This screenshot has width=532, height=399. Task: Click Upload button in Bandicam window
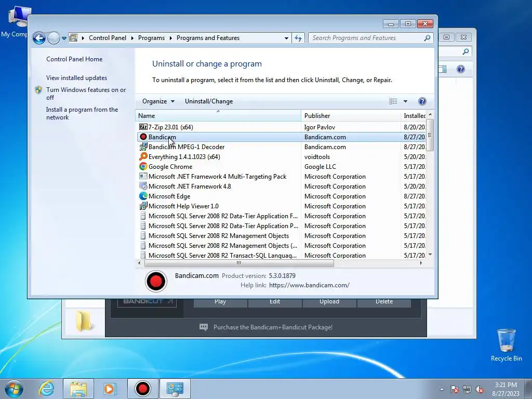coord(329,301)
